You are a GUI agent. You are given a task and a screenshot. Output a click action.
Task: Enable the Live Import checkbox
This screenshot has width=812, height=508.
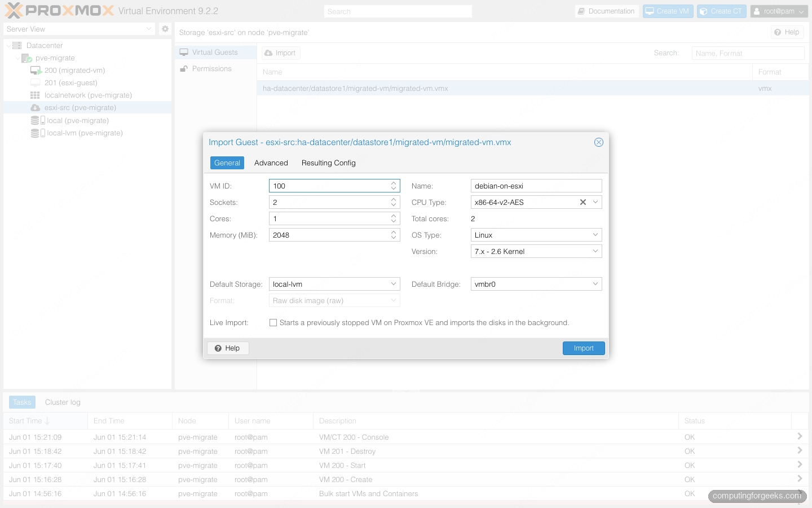[x=273, y=323]
